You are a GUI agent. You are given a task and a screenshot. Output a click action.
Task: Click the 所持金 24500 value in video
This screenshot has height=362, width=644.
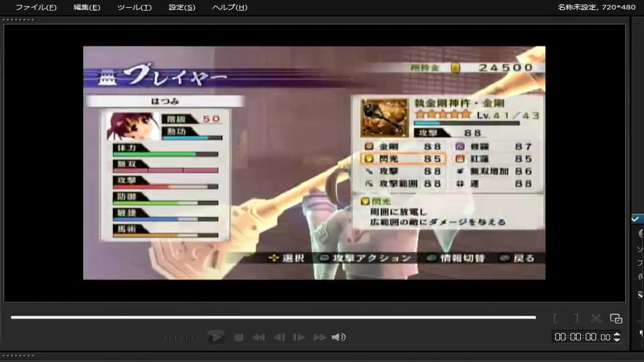472,68
